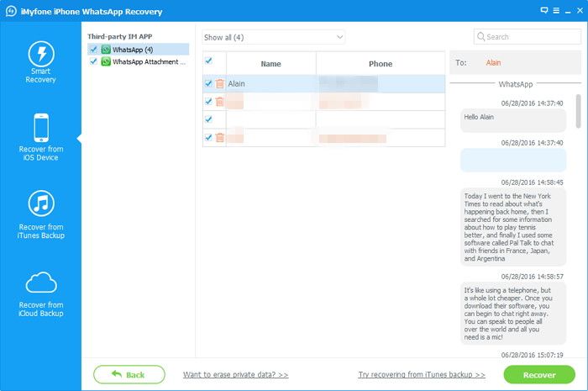Sort by Phone column header
This screenshot has height=391, width=588.
click(381, 64)
